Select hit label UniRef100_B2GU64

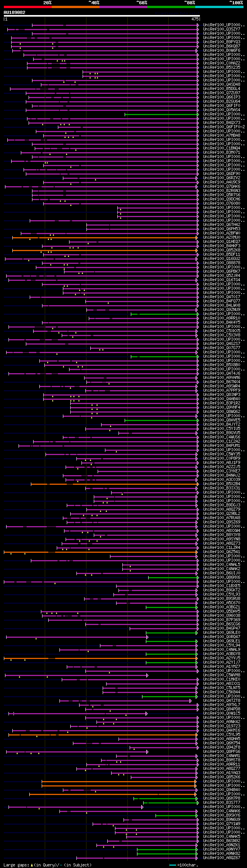(x=222, y=101)
